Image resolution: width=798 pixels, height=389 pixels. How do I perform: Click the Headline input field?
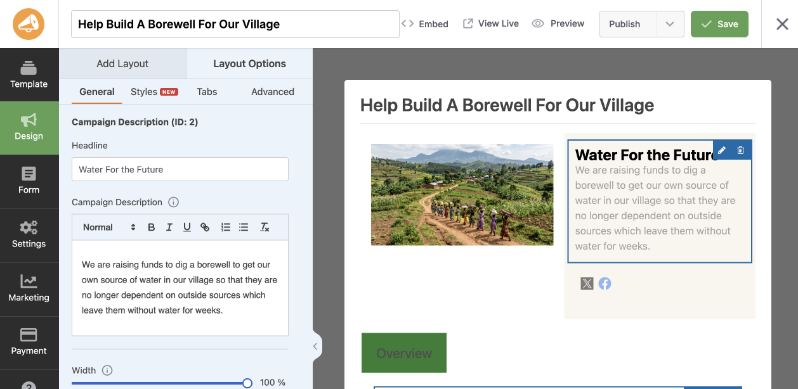[180, 169]
